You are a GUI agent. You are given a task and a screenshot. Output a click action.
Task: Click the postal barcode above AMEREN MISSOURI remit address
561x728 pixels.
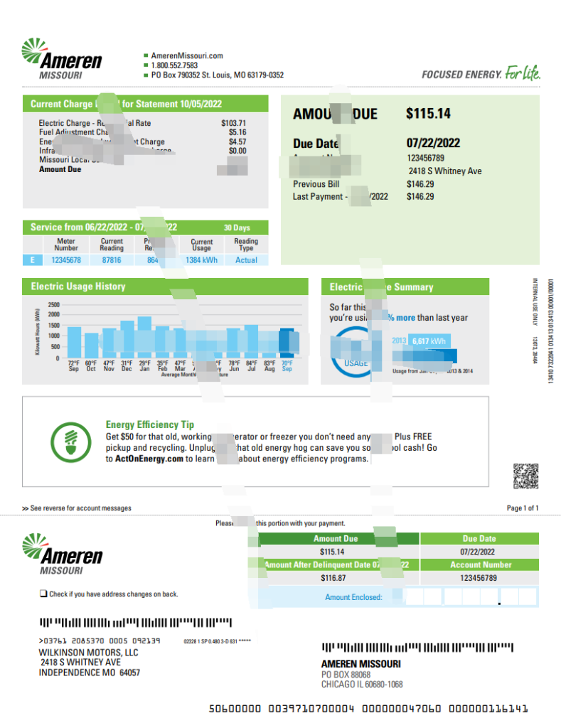click(x=417, y=647)
